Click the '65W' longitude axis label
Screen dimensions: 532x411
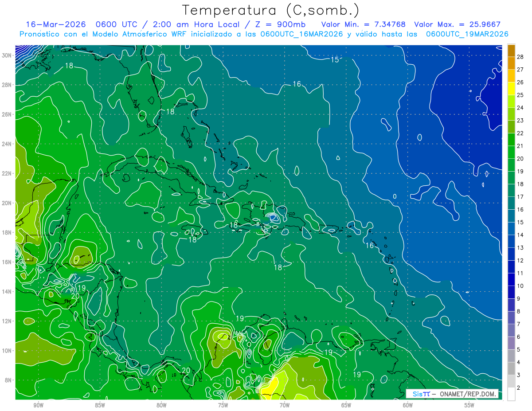click(346, 405)
